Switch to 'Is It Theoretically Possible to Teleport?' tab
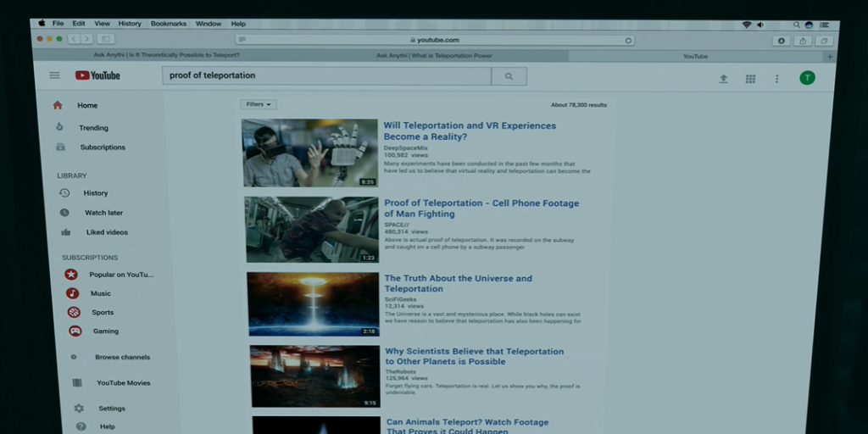This screenshot has width=868, height=434. (x=167, y=55)
